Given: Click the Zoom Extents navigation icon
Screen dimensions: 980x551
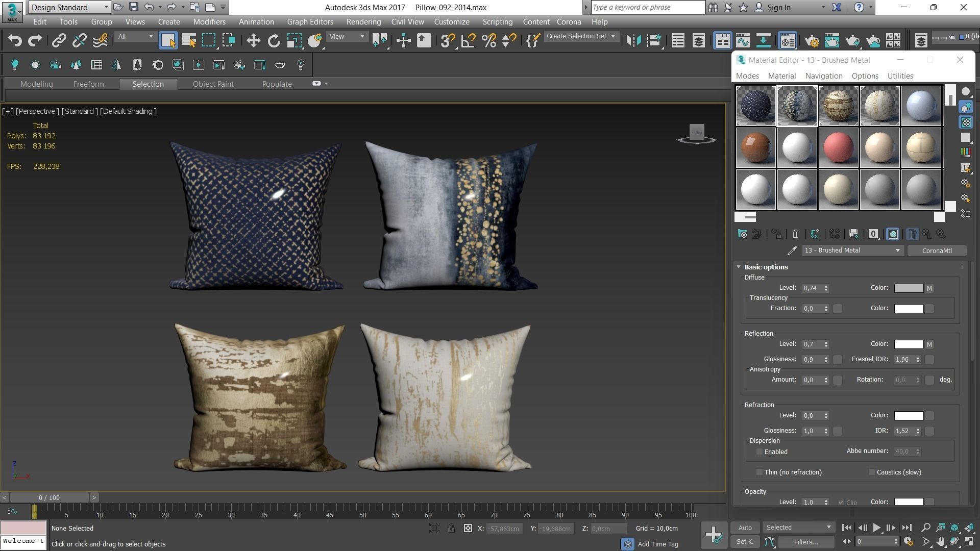Looking at the screenshot, I should (954, 528).
